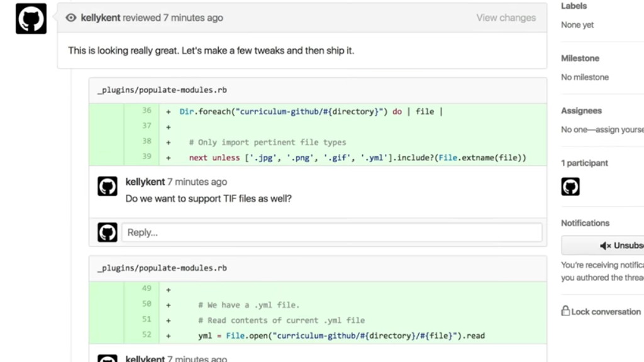The height and width of the screenshot is (362, 644).
Task: Open the Labels section in sidebar
Action: tap(574, 6)
